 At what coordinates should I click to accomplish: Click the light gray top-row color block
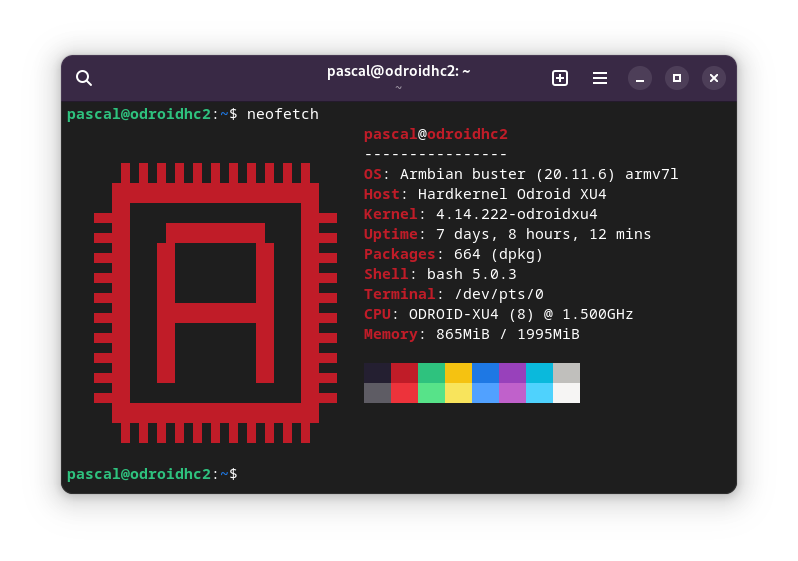(x=566, y=373)
